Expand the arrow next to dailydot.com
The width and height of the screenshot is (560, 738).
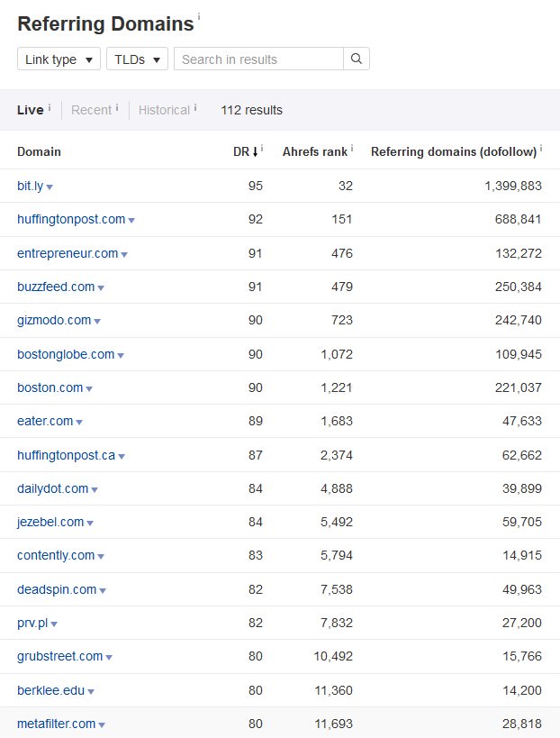pos(95,490)
